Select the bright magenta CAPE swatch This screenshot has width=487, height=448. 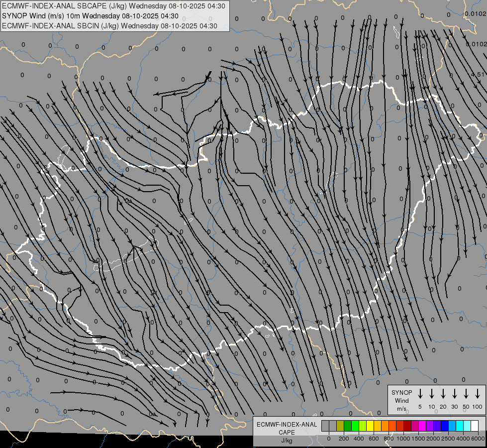pyautogui.click(x=423, y=426)
